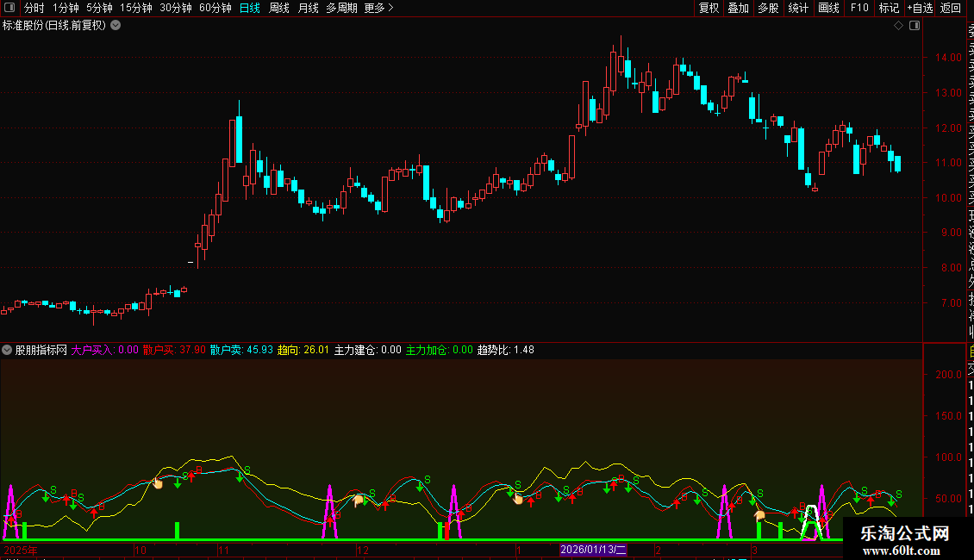
Task: Toggle the right side panel icon
Action: tap(915, 26)
